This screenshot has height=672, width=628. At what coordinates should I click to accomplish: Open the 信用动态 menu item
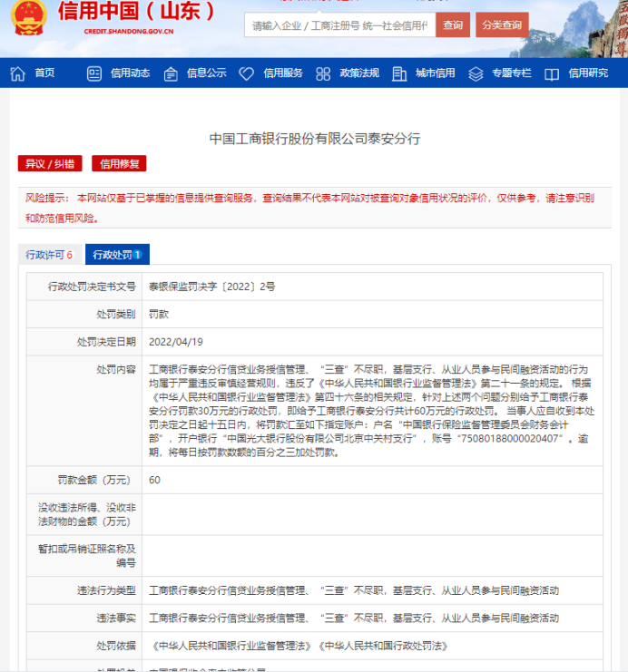(131, 73)
